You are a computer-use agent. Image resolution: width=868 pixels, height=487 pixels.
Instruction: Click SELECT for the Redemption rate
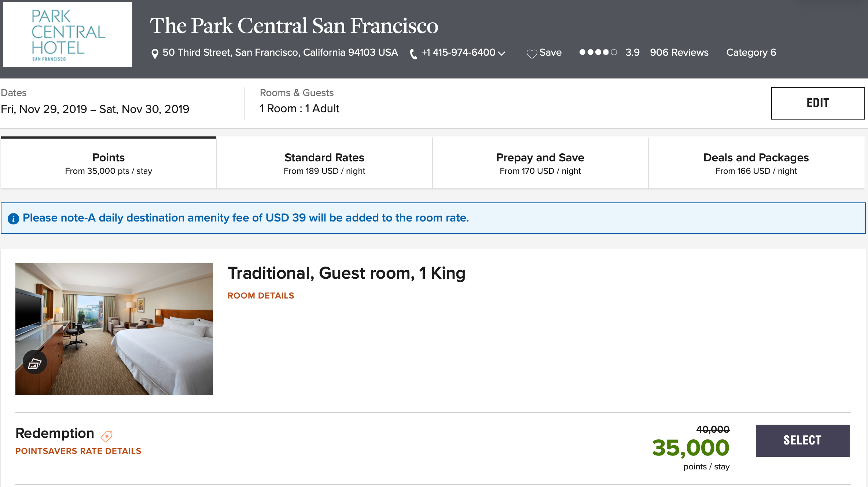pos(802,440)
